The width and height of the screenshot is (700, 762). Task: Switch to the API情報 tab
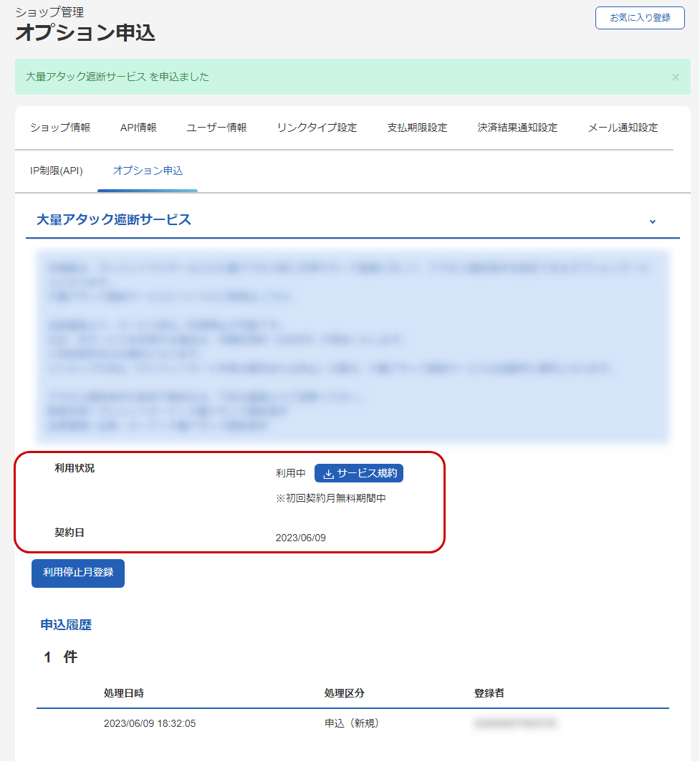tap(138, 128)
